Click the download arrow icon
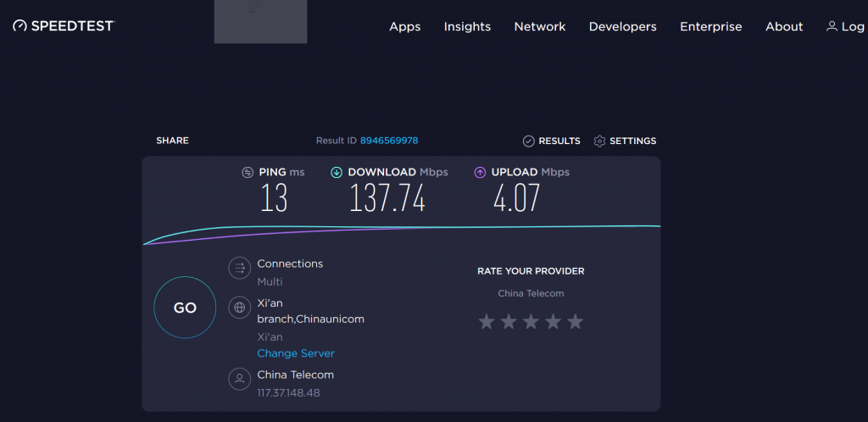The image size is (868, 422). 337,173
